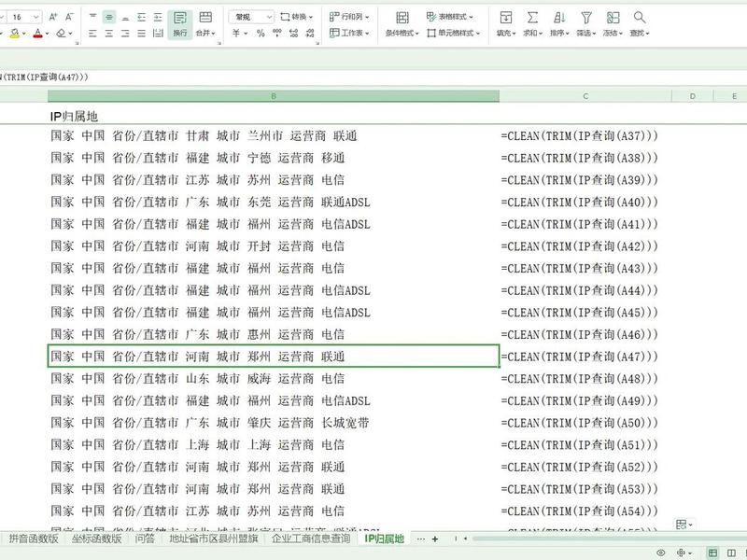
Task: Click horizontal scrollbar at bottom
Action: coord(608,539)
